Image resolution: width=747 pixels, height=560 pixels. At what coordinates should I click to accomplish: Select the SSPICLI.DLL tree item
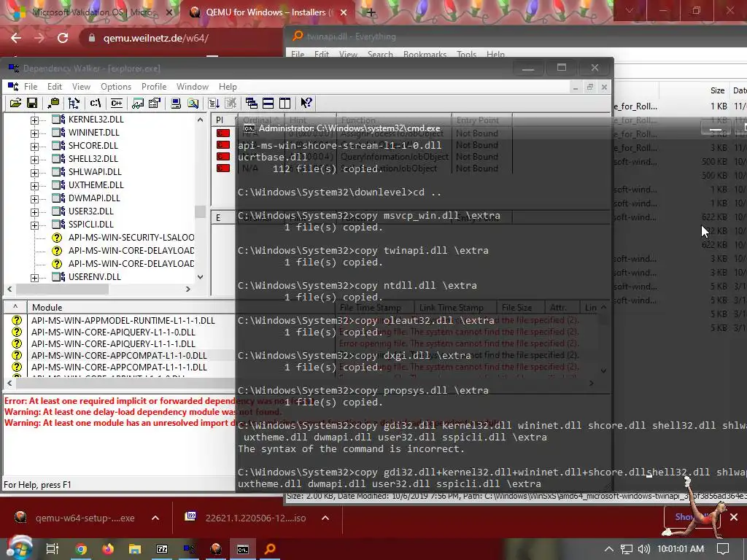pos(90,225)
